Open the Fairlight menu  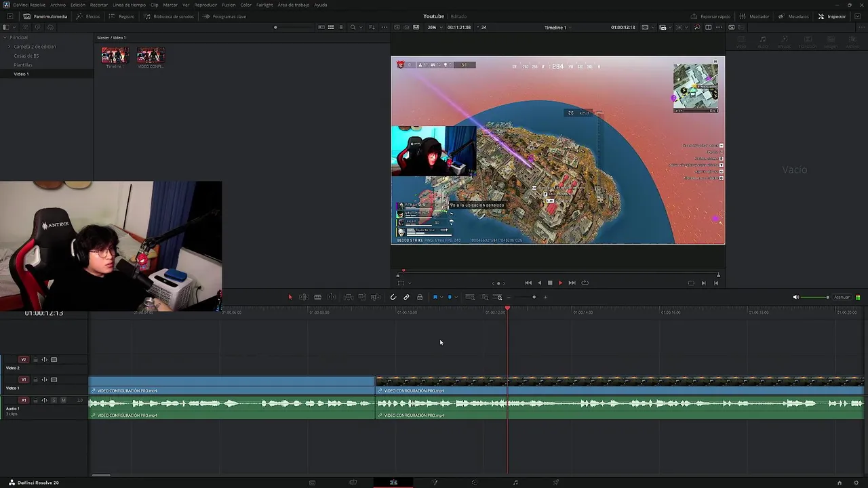click(x=264, y=5)
